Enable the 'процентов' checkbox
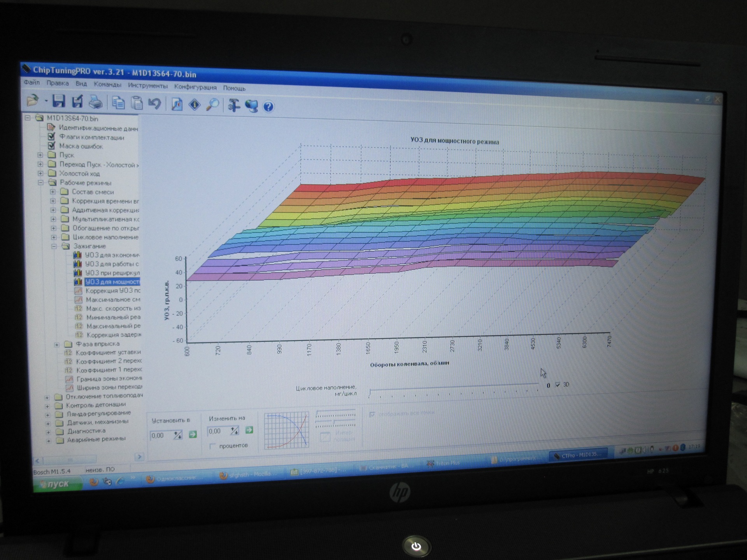This screenshot has height=560, width=747. click(x=212, y=446)
